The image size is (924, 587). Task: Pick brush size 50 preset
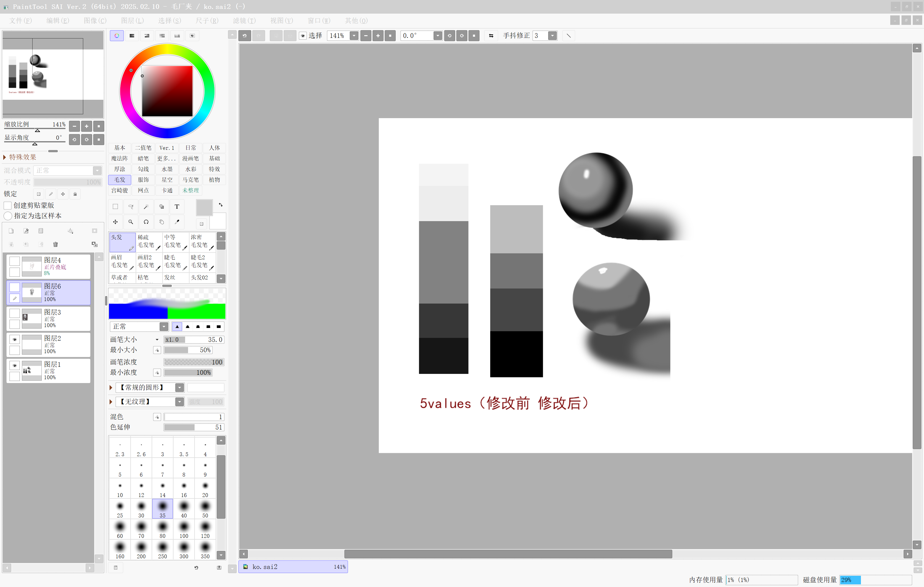click(205, 509)
